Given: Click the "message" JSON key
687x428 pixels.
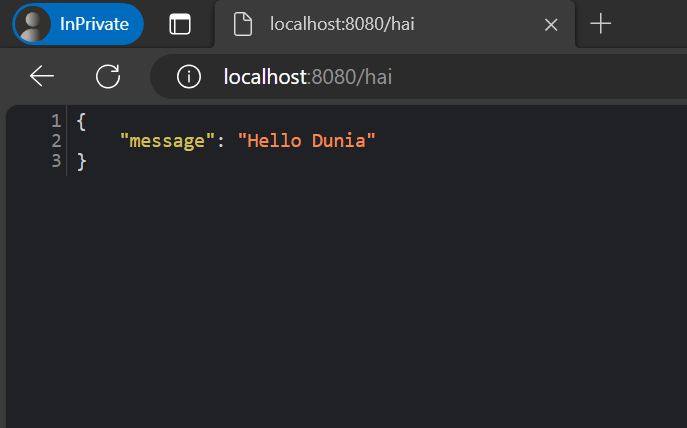Looking at the screenshot, I should coord(167,141).
